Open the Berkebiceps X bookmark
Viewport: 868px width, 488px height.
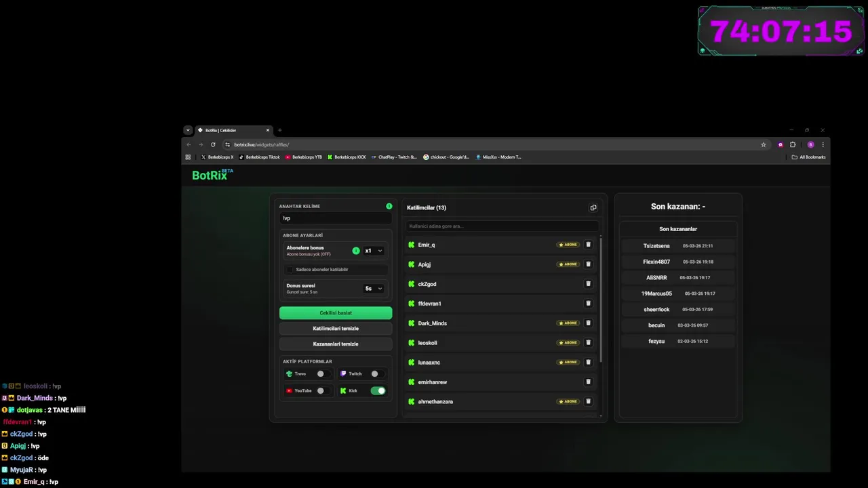click(217, 157)
